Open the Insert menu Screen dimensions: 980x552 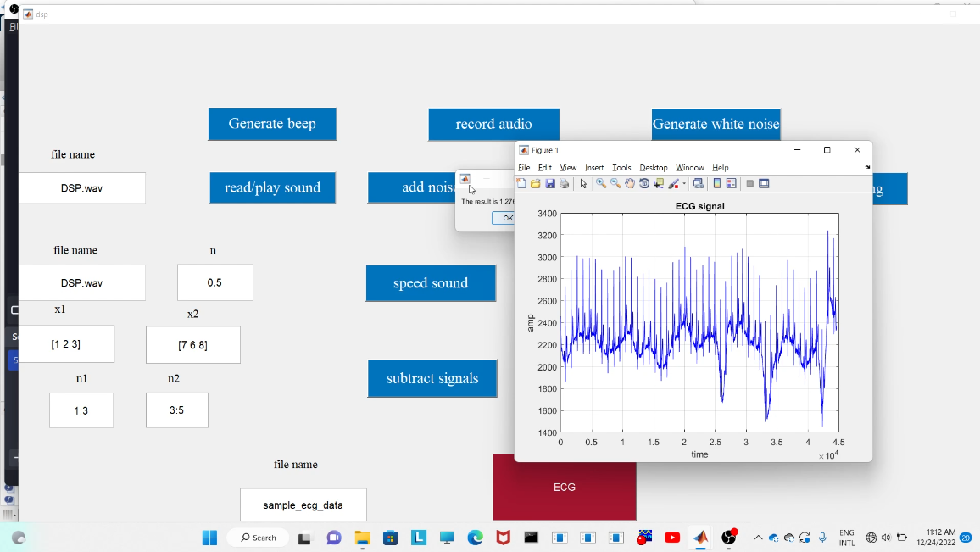pos(593,167)
